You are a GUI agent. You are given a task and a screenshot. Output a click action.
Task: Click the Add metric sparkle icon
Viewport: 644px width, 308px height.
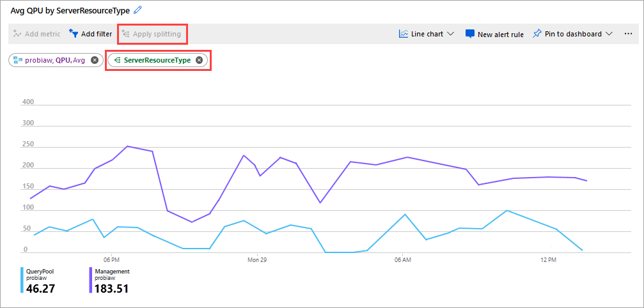pos(17,34)
